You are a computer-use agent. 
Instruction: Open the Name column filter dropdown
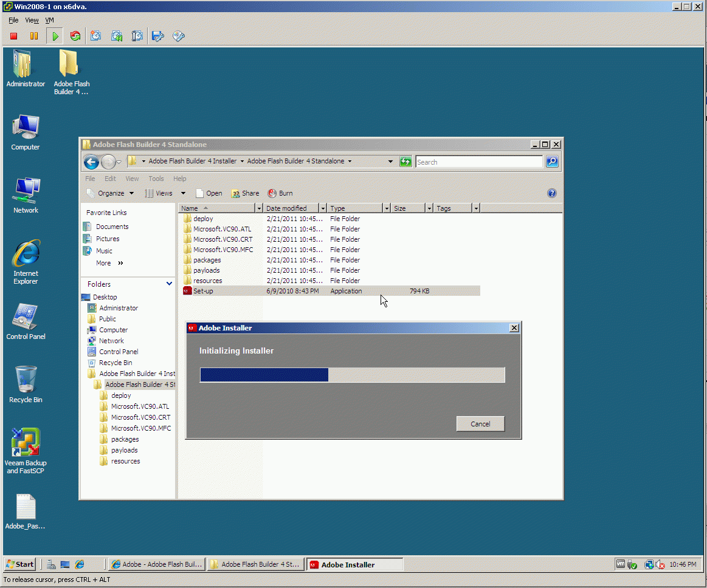(x=259, y=208)
